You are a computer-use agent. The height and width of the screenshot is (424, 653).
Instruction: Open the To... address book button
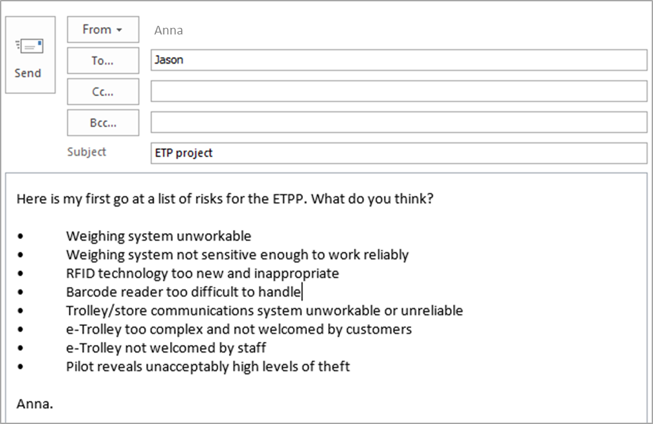[x=103, y=61]
